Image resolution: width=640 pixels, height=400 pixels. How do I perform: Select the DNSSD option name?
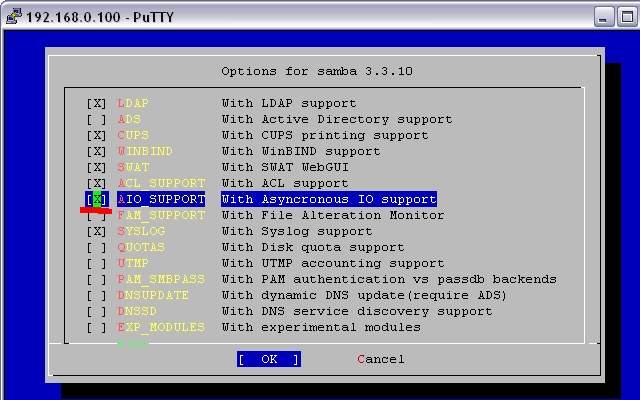pyautogui.click(x=137, y=311)
